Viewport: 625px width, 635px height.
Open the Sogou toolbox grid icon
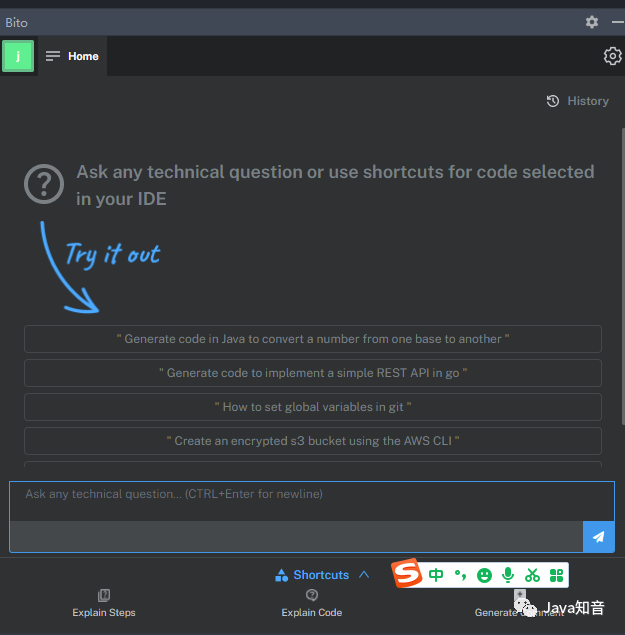[x=557, y=575]
